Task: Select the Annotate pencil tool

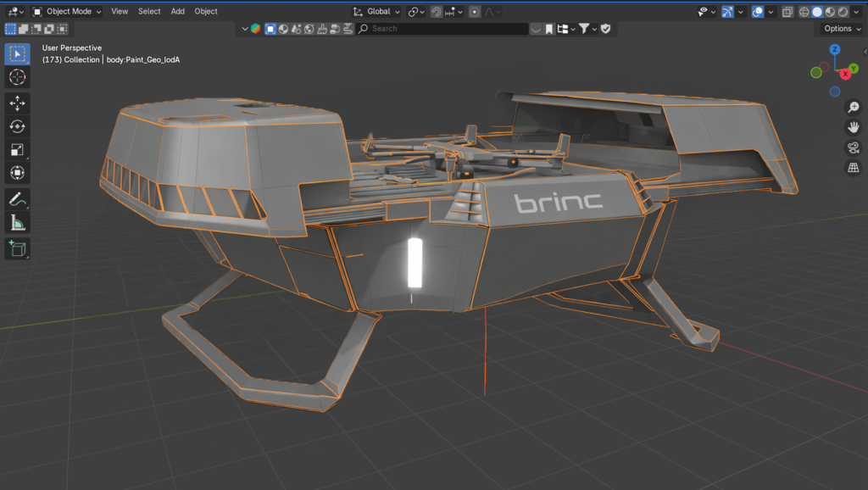Action: pos(17,200)
